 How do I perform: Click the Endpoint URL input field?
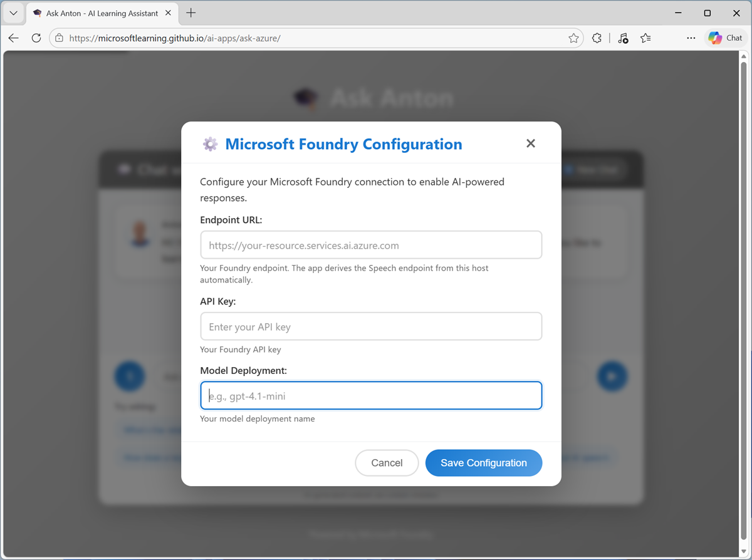tap(371, 246)
